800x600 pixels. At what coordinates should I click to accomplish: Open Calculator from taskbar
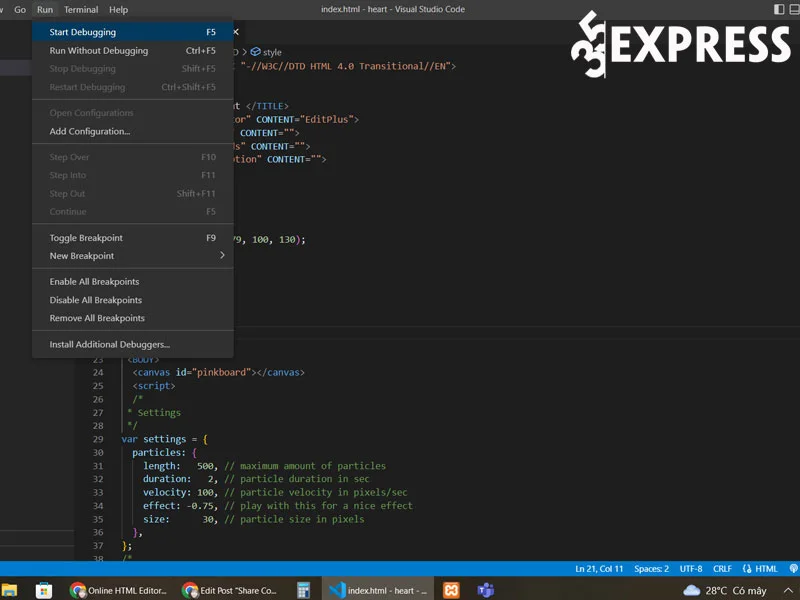click(x=304, y=590)
